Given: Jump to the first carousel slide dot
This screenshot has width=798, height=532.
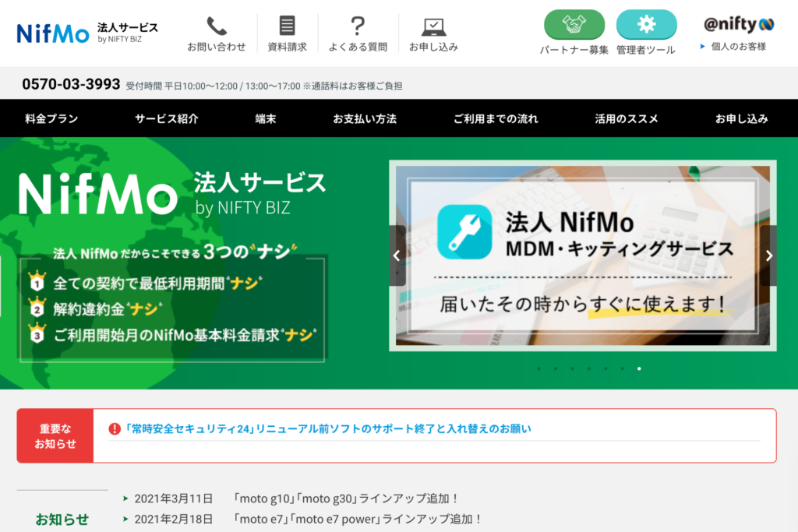Looking at the screenshot, I should (x=539, y=368).
